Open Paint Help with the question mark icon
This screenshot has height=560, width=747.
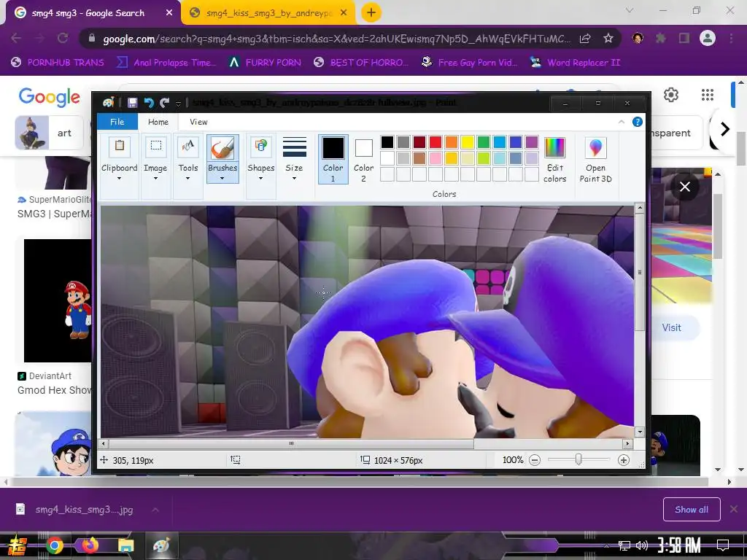[x=637, y=122]
